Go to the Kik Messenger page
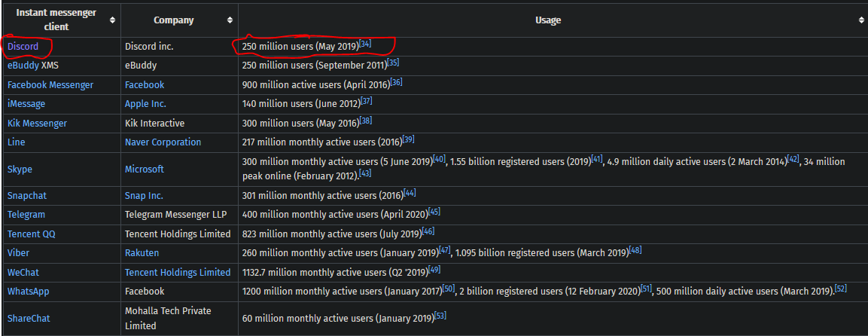Viewport: 868px width, 336px height. click(37, 124)
